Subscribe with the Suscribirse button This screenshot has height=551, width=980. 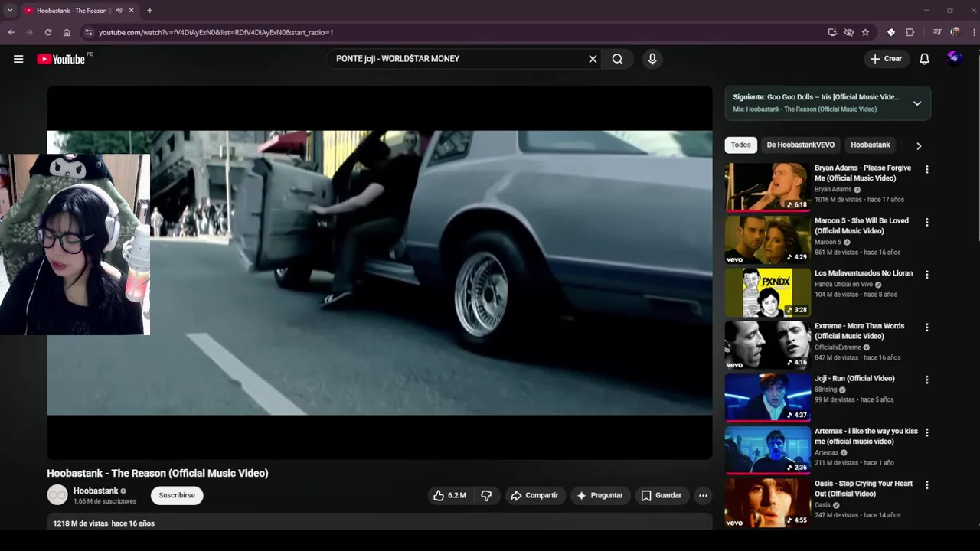[177, 495]
